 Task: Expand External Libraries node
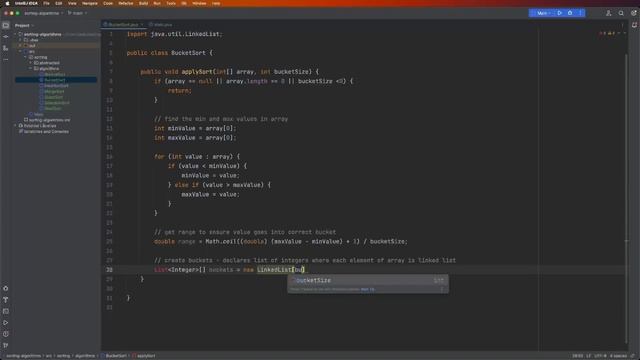pyautogui.click(x=16, y=126)
